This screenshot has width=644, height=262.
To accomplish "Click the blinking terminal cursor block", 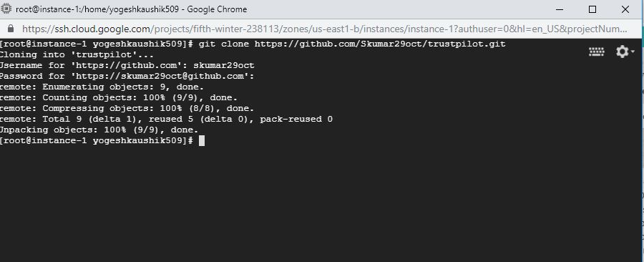I will coord(201,141).
